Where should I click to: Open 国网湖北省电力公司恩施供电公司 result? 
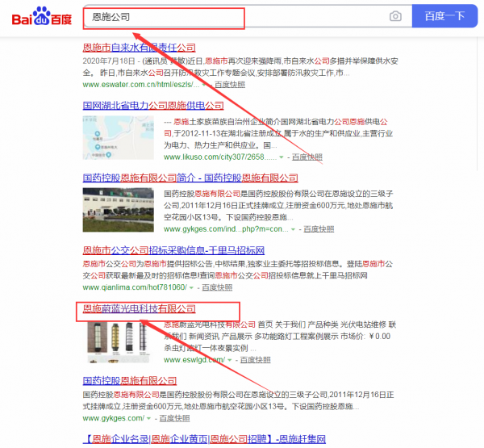click(x=153, y=105)
